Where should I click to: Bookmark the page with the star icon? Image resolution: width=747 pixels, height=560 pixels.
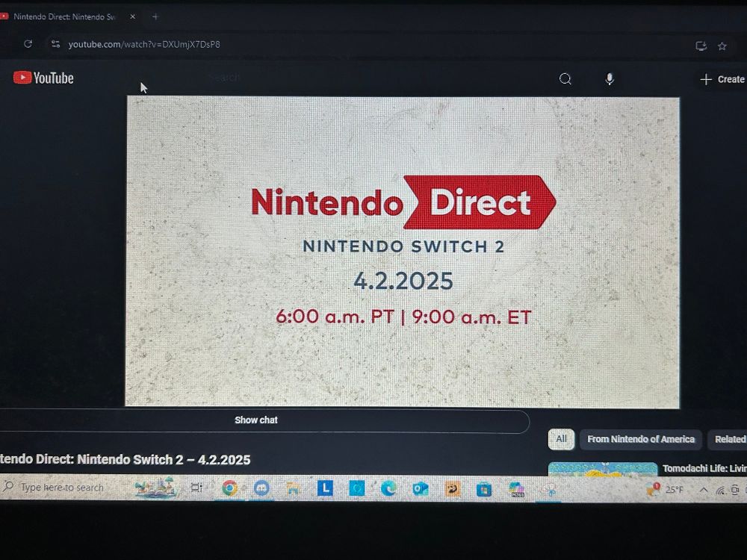tap(722, 46)
